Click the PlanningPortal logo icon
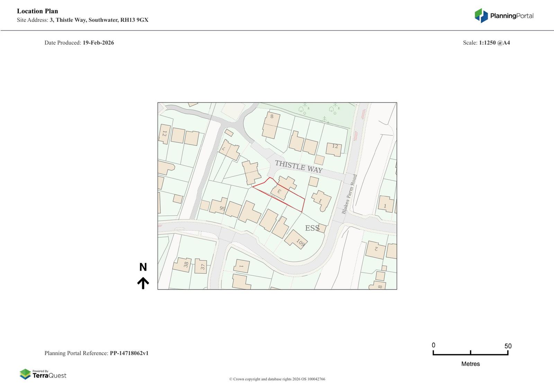 click(x=481, y=16)
